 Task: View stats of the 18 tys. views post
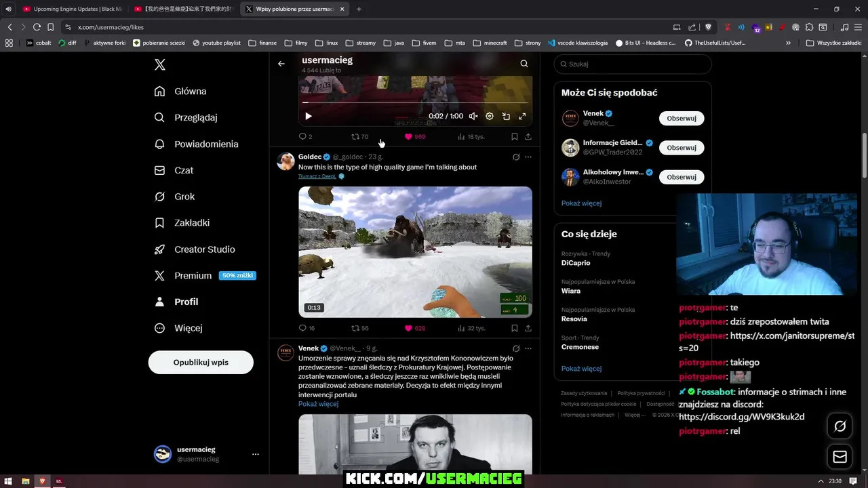click(471, 136)
